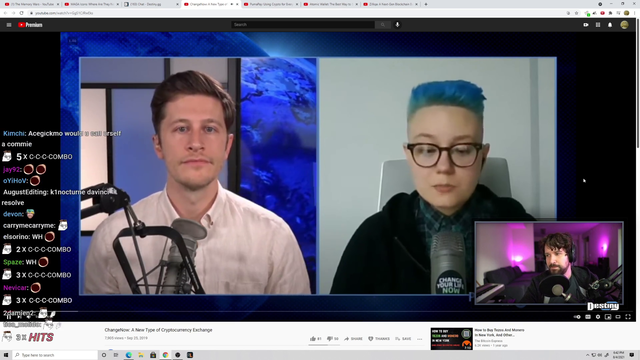Close the active ChangeNow tab

point(237,4)
